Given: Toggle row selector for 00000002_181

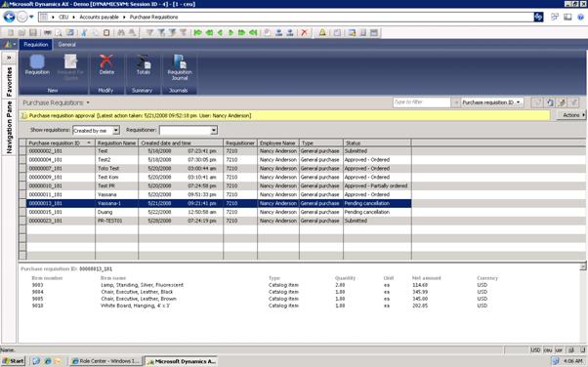Looking at the screenshot, I should pyautogui.click(x=22, y=151).
